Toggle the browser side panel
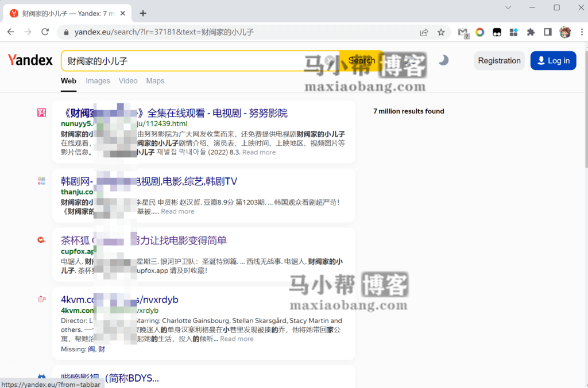Screen dimensions: 588x388 point(548,32)
